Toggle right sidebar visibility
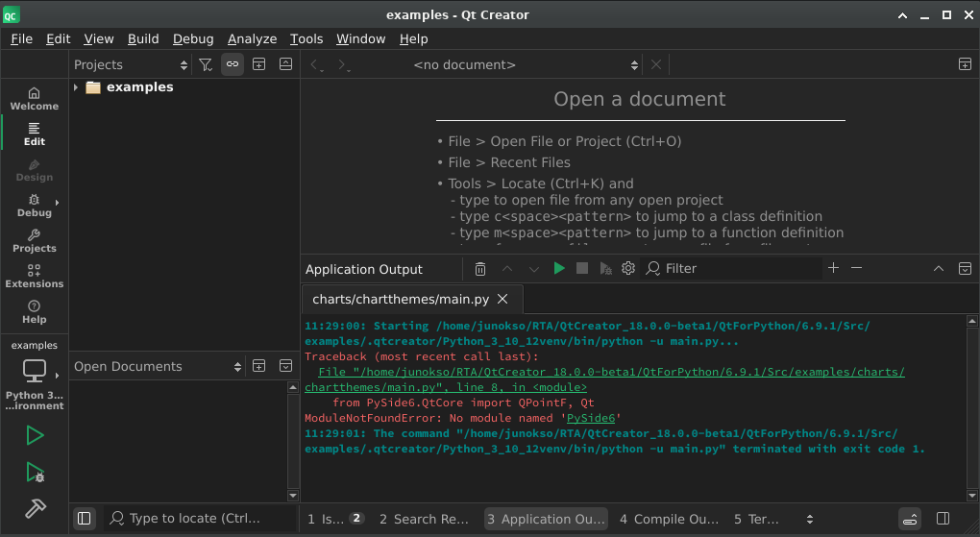 pyautogui.click(x=943, y=518)
